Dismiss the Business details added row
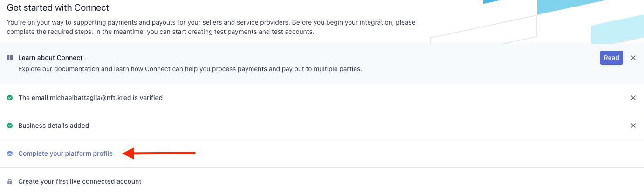Viewport: 644px width, 193px height. pos(633,126)
